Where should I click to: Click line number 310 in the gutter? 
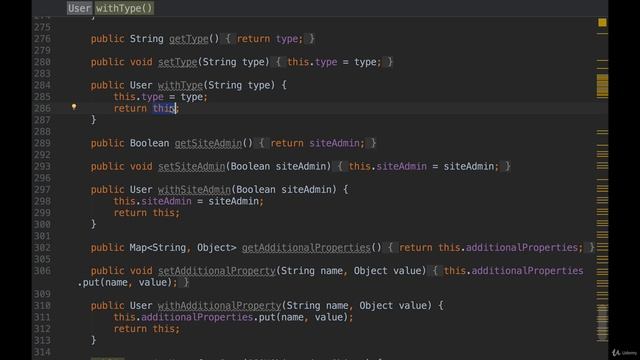coord(42,306)
